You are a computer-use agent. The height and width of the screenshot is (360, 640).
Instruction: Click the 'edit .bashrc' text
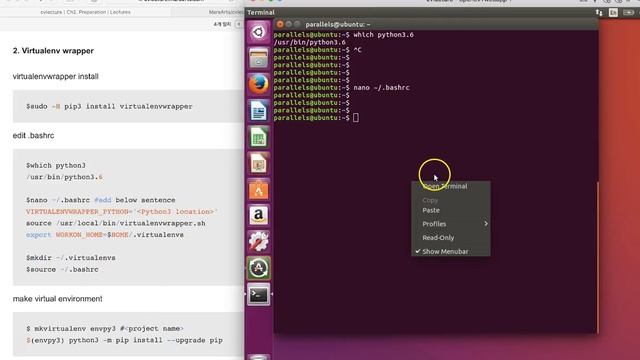click(33, 136)
